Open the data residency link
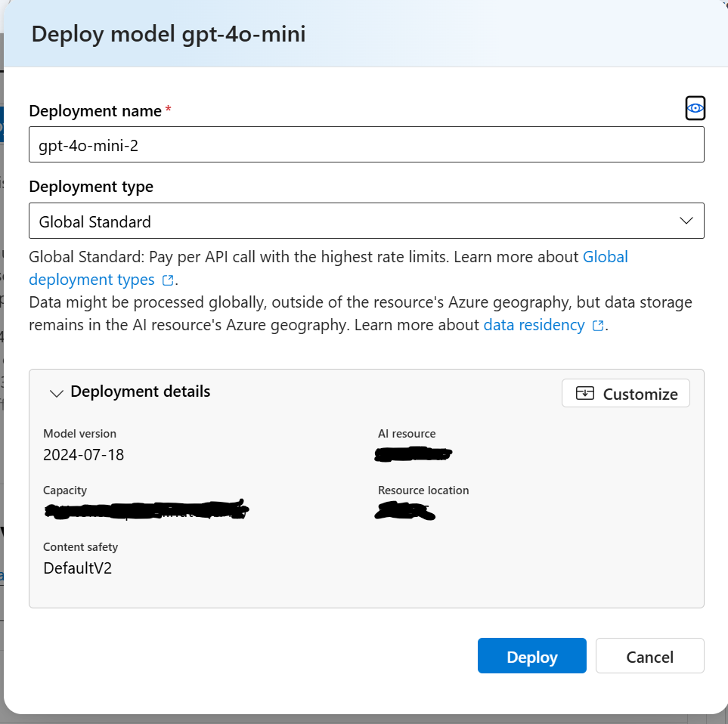Screen dimensions: 728x724 click(534, 325)
